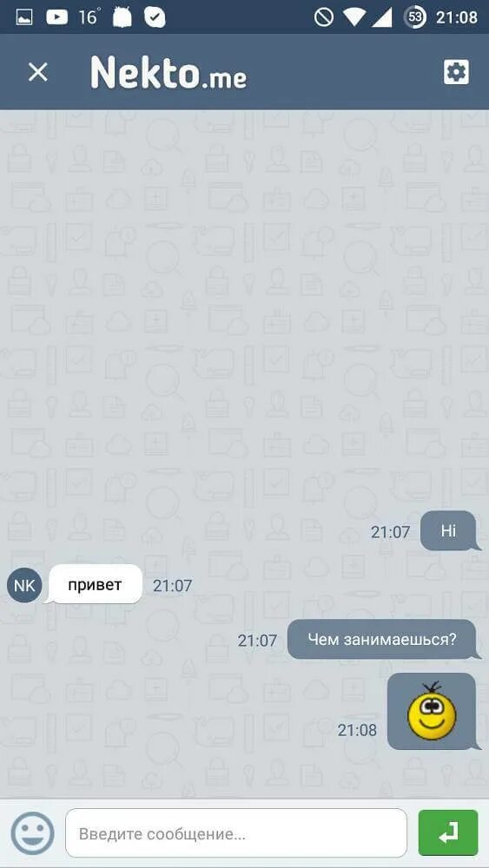
Task: Tap the Android robot notification icon
Action: click(x=122, y=17)
